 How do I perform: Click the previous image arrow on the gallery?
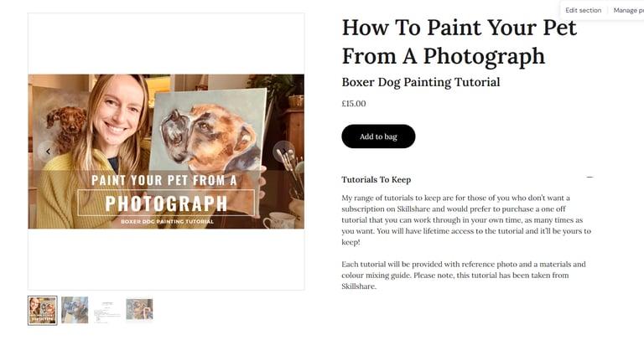[48, 152]
